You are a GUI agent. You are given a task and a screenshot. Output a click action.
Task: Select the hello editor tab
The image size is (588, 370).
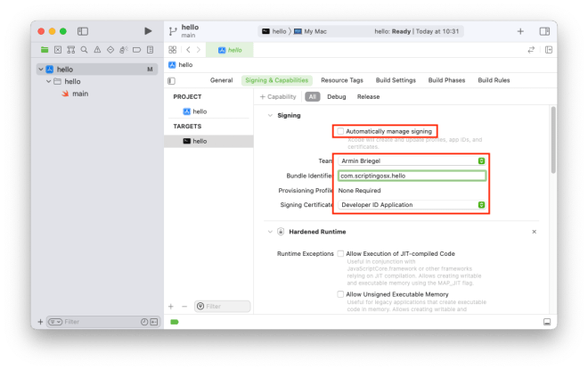[x=230, y=50]
